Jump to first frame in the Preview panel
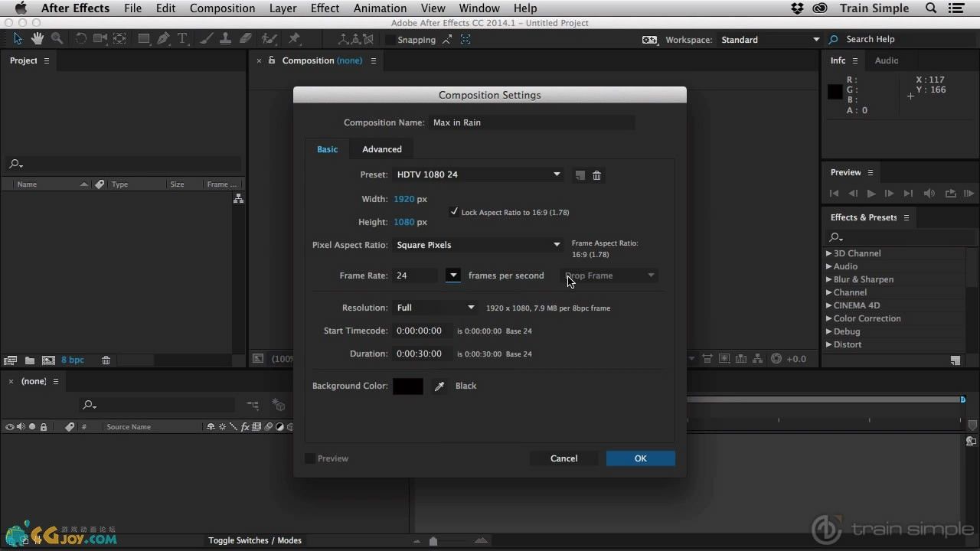Image resolution: width=980 pixels, height=551 pixels. tap(835, 194)
